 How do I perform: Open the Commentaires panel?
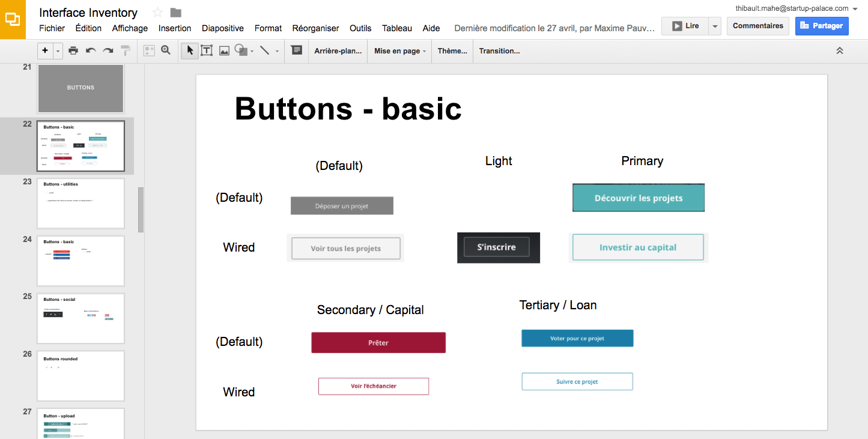pyautogui.click(x=758, y=26)
